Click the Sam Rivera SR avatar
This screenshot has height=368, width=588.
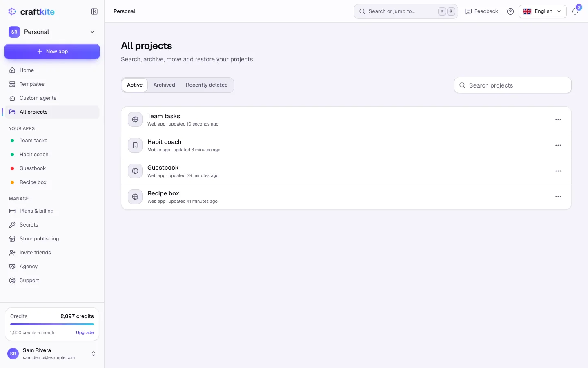13,354
